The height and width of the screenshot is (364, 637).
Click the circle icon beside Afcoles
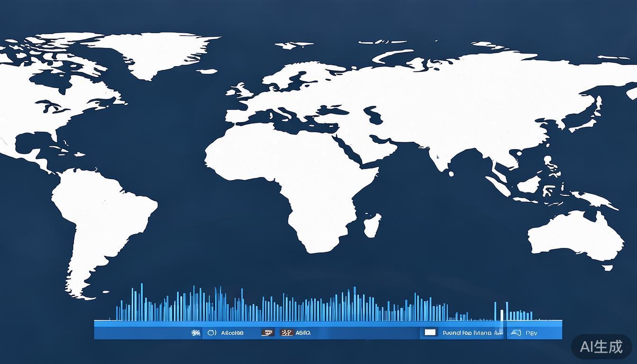[212, 333]
